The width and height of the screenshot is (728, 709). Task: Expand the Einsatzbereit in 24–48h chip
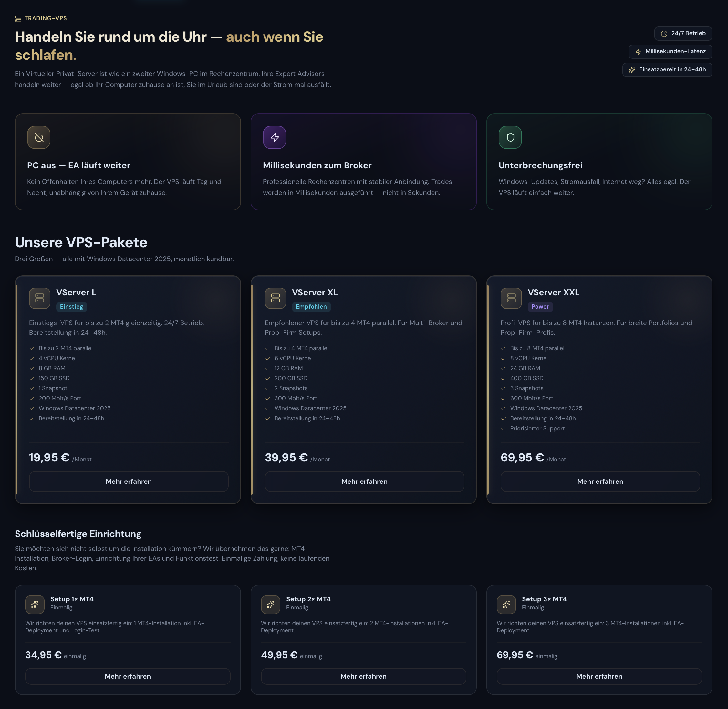point(667,69)
